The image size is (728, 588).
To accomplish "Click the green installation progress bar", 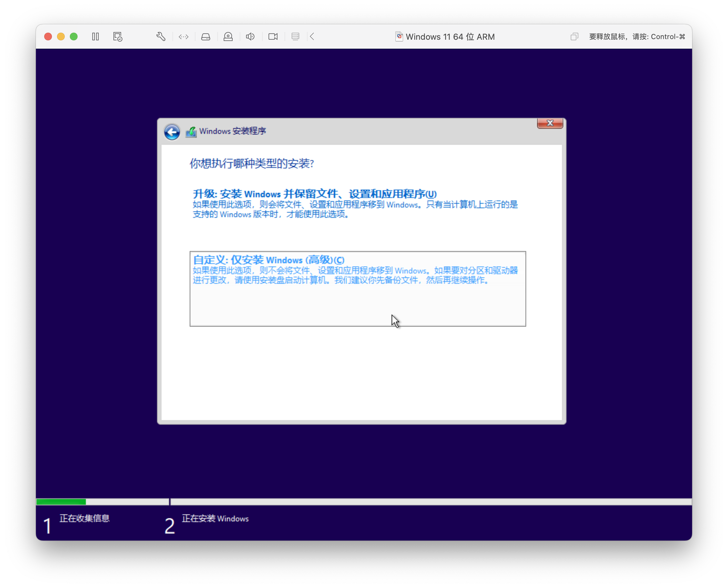I will click(x=61, y=502).
